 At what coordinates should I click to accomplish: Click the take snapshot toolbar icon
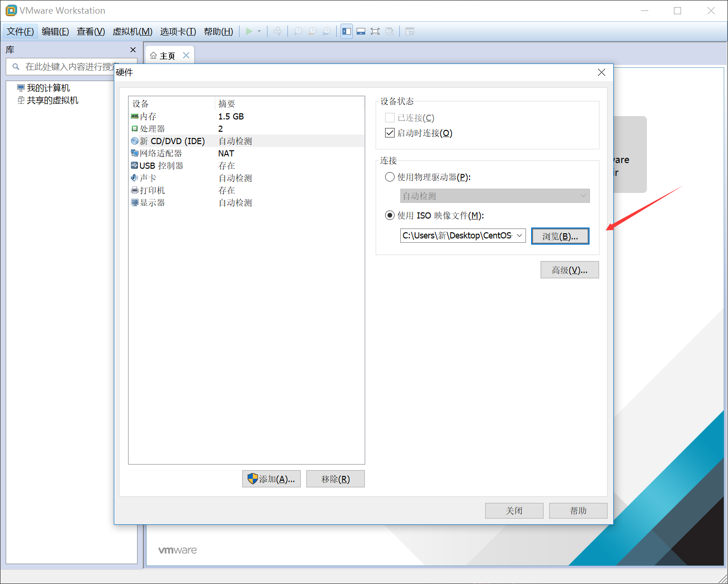coord(298,31)
